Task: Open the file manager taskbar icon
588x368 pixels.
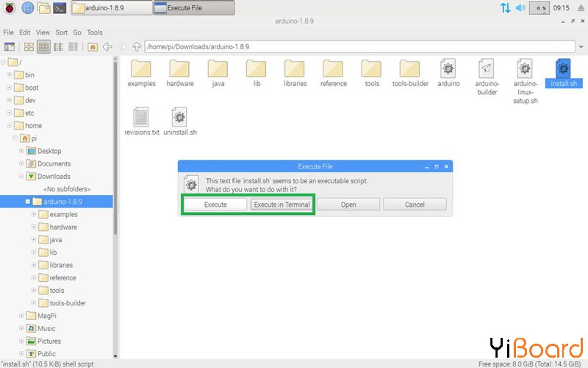Action: pyautogui.click(x=43, y=8)
